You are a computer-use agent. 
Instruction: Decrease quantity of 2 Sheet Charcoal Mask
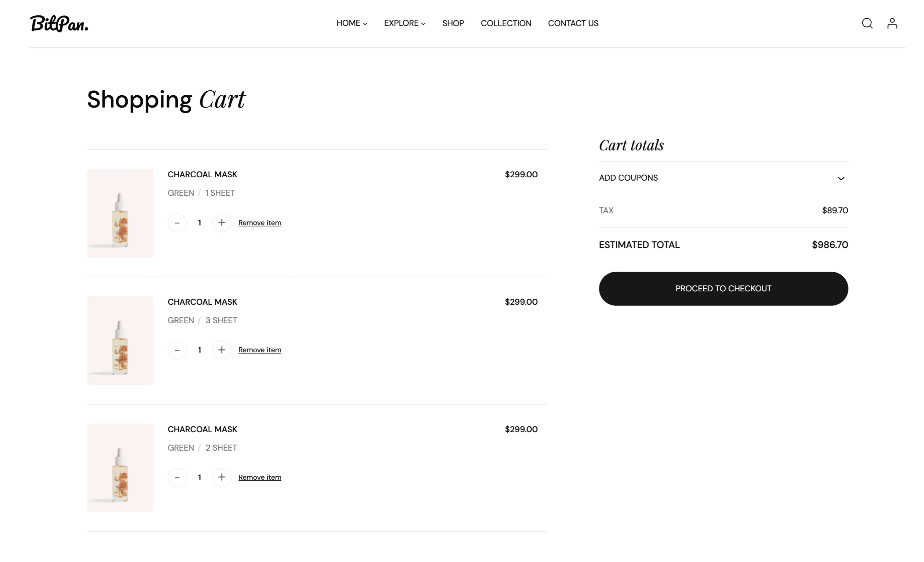click(177, 477)
